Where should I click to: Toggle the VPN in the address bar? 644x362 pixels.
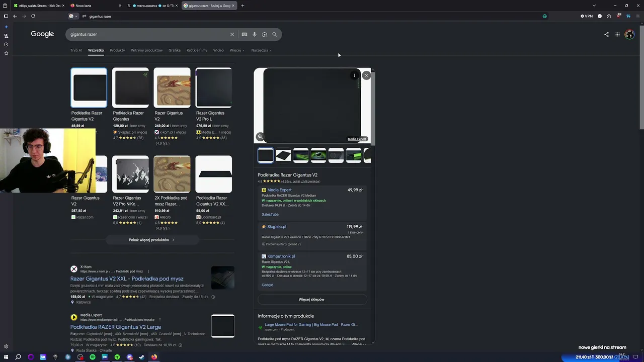click(587, 16)
